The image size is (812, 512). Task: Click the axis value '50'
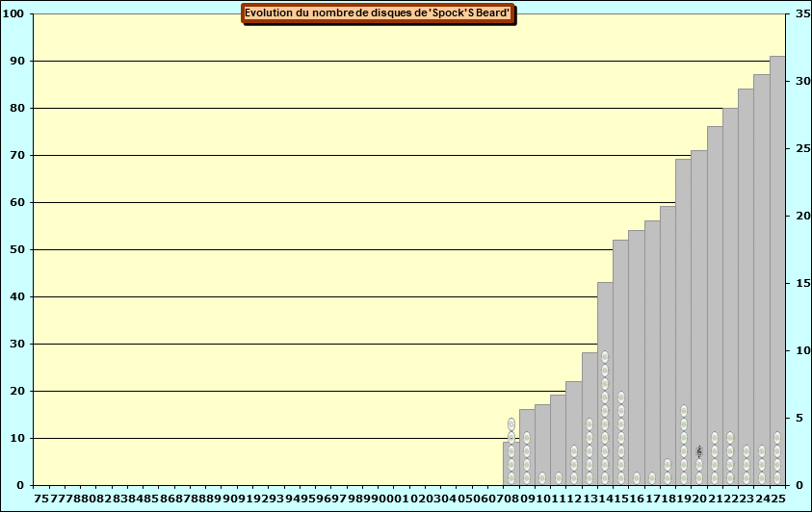point(17,249)
